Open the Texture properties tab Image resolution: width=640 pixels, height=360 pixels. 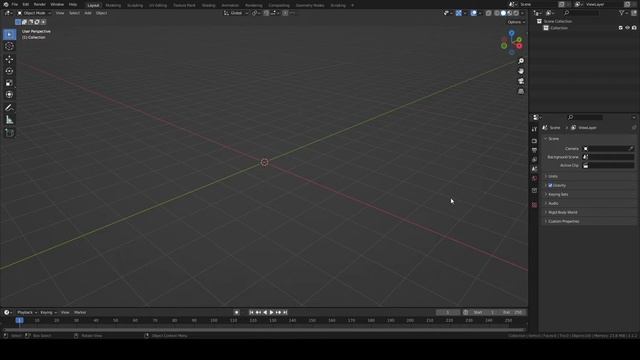click(x=534, y=205)
